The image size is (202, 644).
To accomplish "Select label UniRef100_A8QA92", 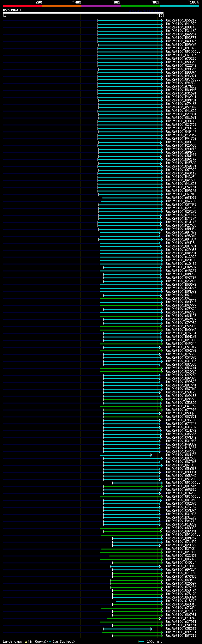I will (x=181, y=528).
